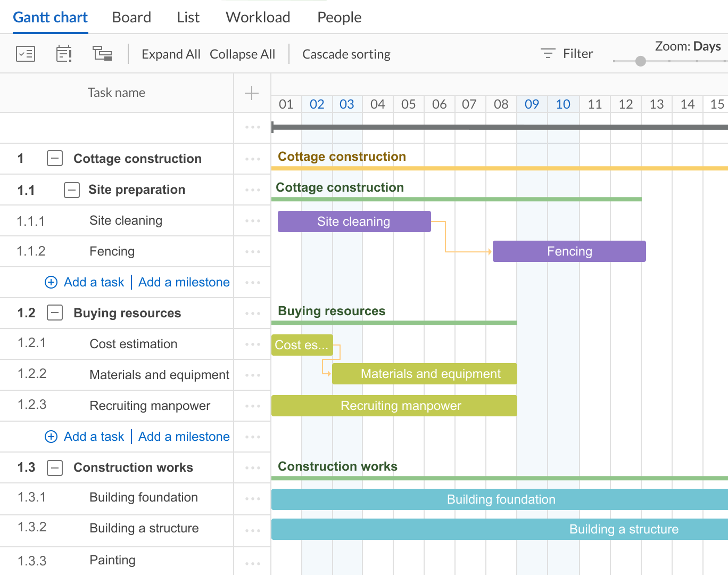Image resolution: width=728 pixels, height=575 pixels.
Task: Collapse the Buying resources section
Action: [55, 313]
